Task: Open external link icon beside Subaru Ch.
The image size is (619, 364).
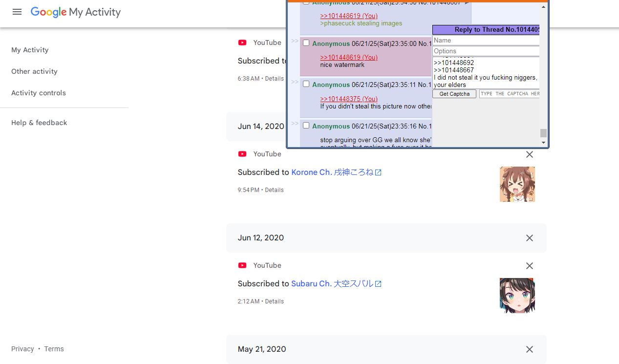Action: point(378,284)
